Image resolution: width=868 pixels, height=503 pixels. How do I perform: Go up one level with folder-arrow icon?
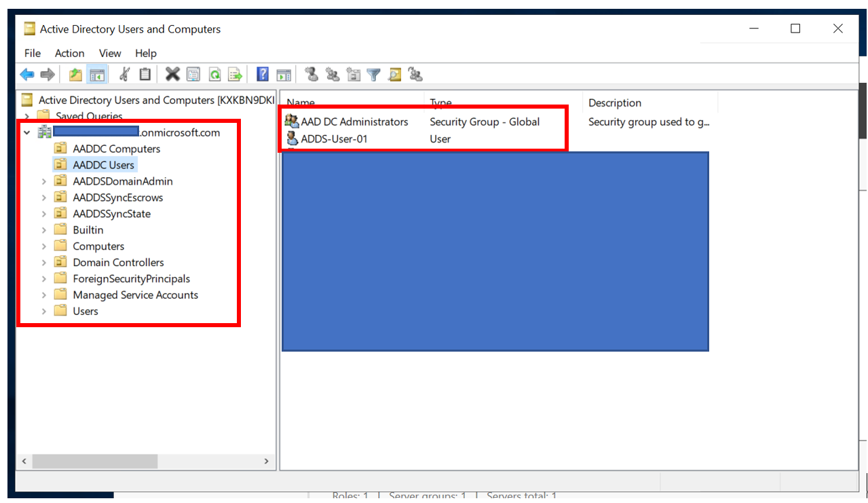76,75
